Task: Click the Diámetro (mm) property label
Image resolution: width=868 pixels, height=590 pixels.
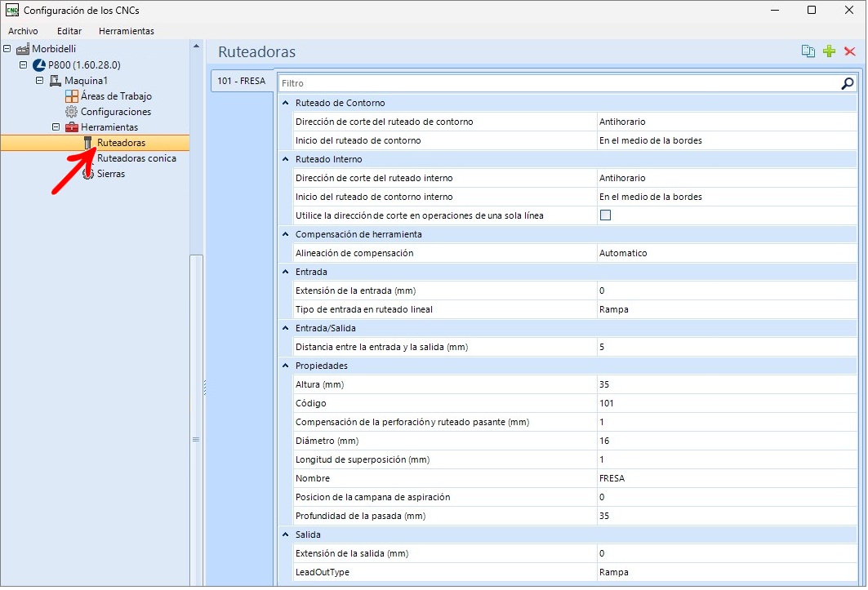Action: point(327,441)
